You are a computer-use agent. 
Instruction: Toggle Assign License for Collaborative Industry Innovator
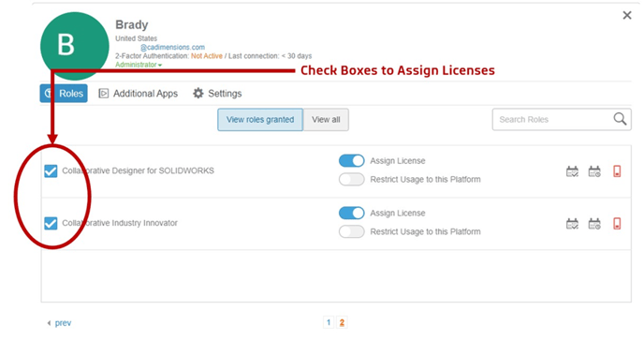coord(352,213)
